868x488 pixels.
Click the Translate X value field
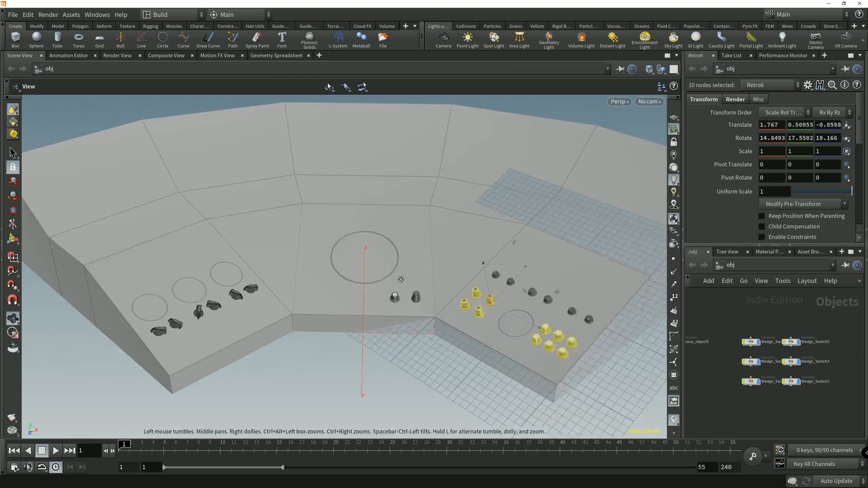point(771,125)
